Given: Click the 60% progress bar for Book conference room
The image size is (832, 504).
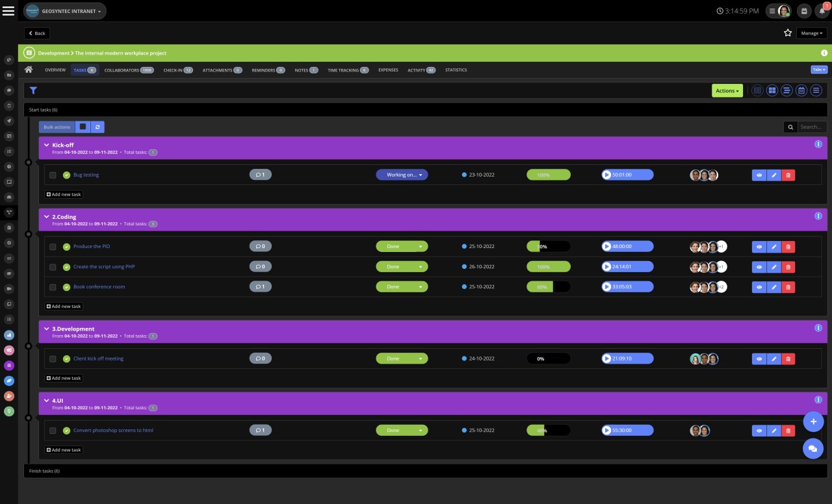Looking at the screenshot, I should (x=548, y=287).
